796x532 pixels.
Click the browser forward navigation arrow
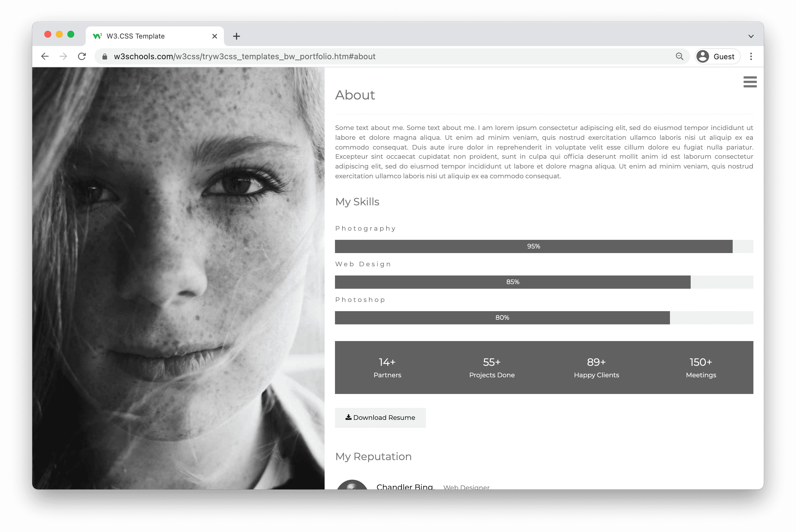[64, 56]
